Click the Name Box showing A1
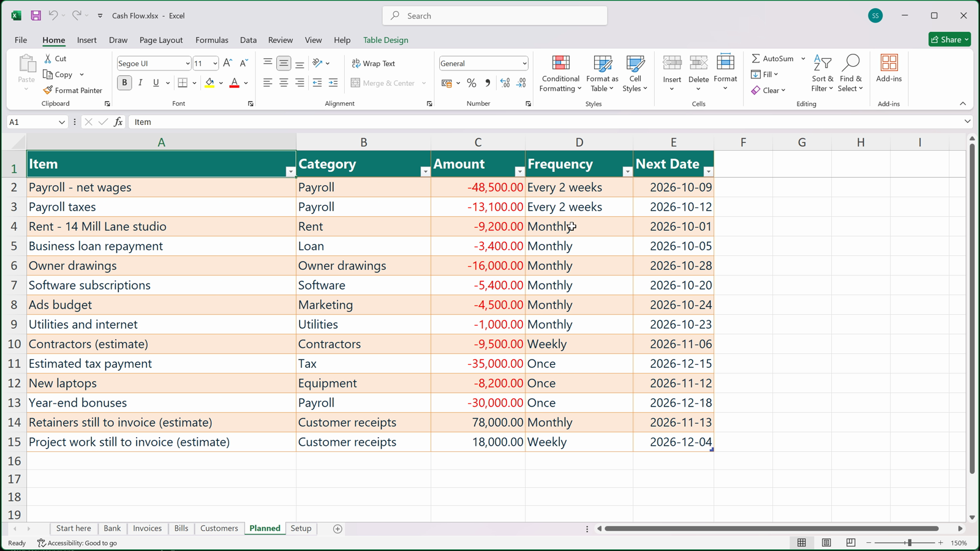Image resolution: width=980 pixels, height=551 pixels. pyautogui.click(x=37, y=122)
